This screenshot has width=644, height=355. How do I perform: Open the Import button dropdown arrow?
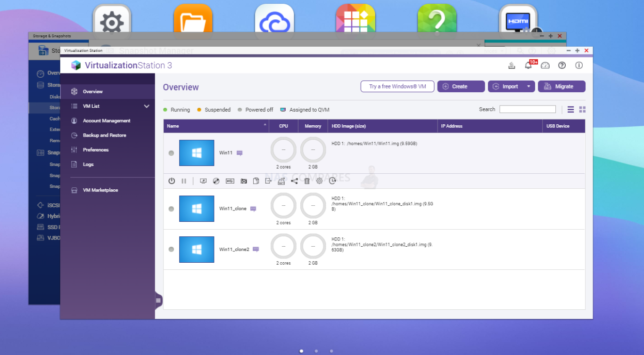click(x=528, y=87)
